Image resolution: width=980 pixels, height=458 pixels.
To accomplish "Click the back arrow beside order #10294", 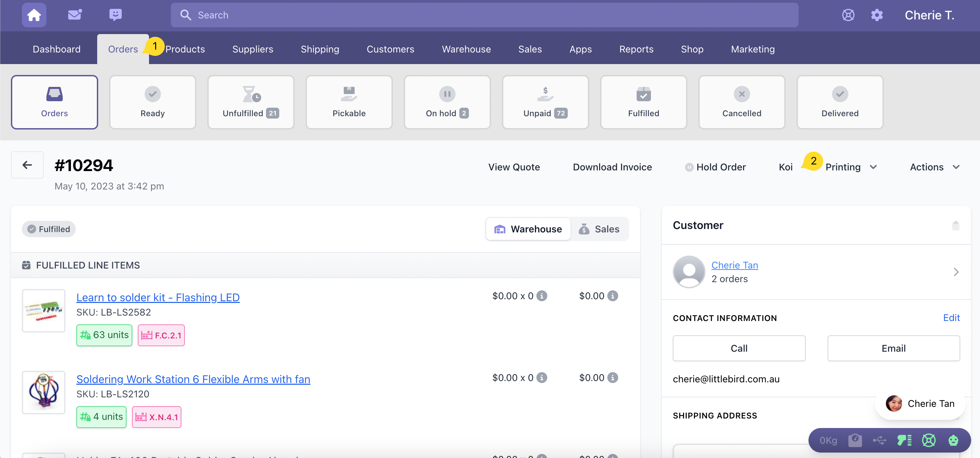I will [27, 165].
